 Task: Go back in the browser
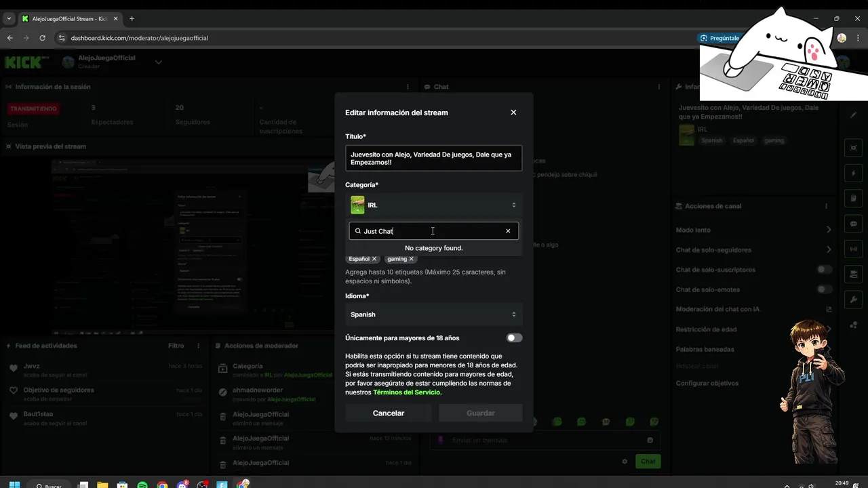9,38
